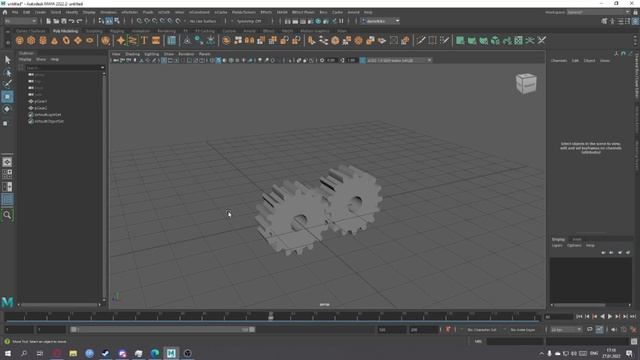The image size is (640, 360).
Task: Open the Layers menu in Layer Editor
Action: point(557,246)
